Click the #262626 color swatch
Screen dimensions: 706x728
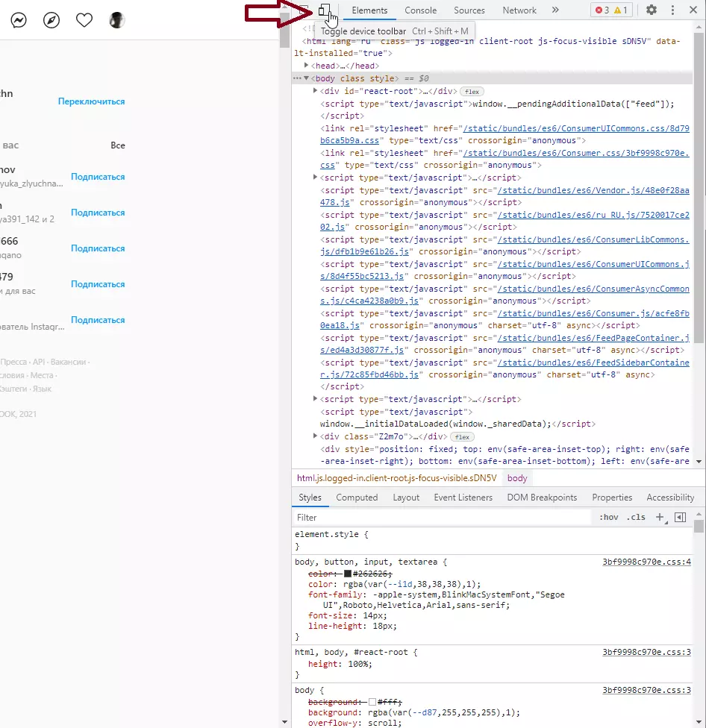[x=348, y=574]
